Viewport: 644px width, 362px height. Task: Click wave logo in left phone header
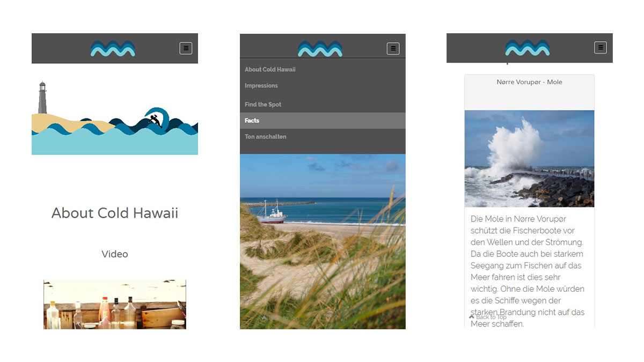pos(113,48)
